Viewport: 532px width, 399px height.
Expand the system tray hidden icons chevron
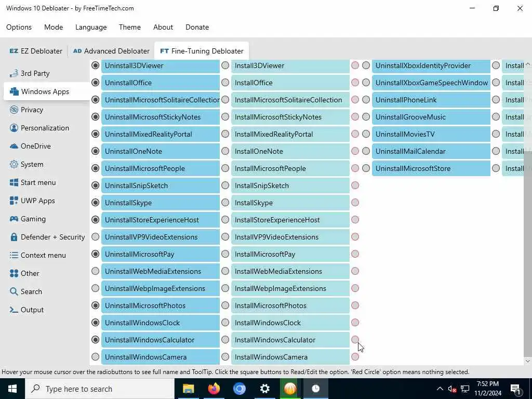click(440, 389)
